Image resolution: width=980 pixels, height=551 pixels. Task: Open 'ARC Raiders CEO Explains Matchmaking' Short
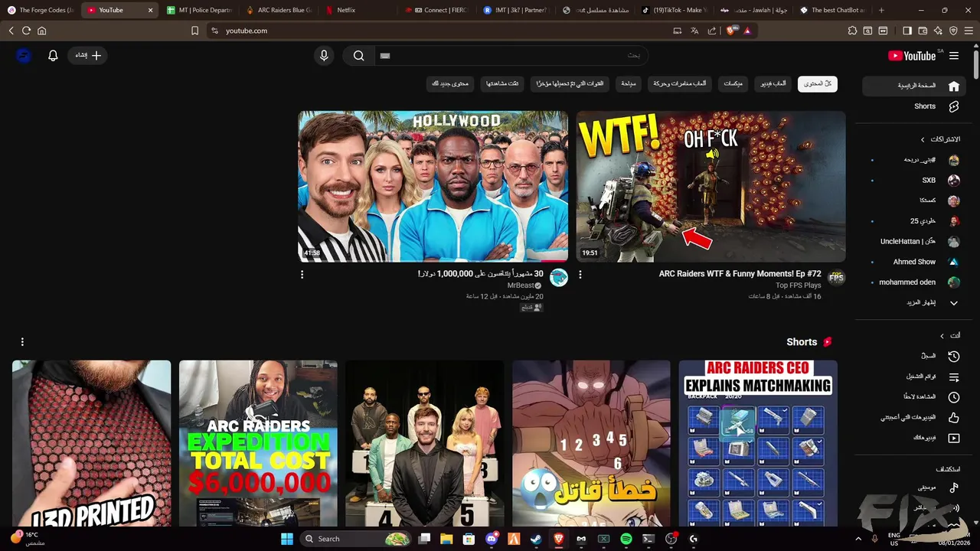click(x=758, y=444)
